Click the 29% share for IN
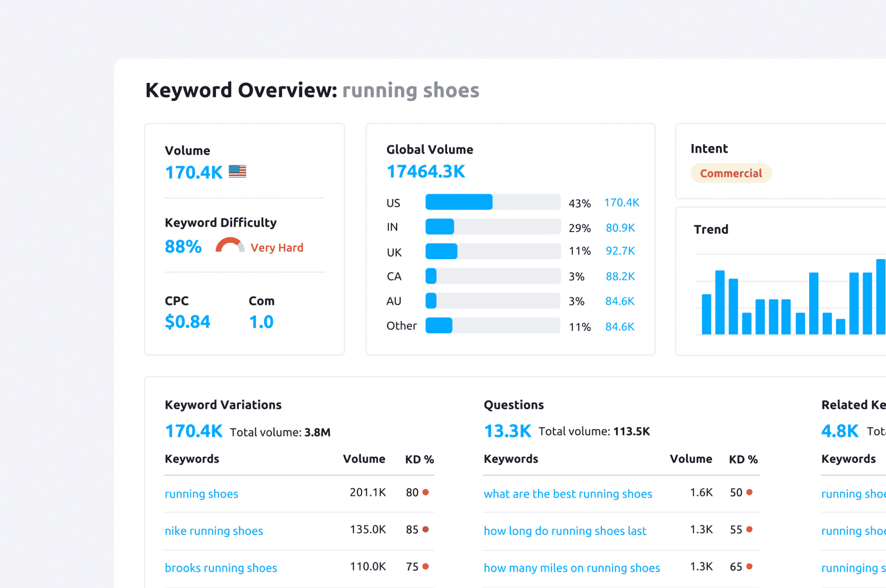The image size is (886, 588). pyautogui.click(x=579, y=228)
